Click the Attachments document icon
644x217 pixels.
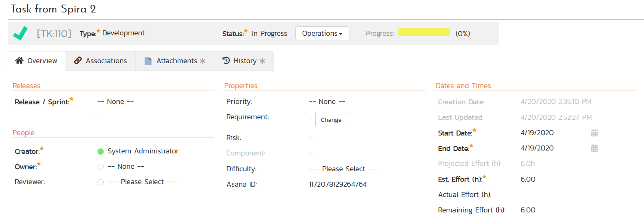148,61
